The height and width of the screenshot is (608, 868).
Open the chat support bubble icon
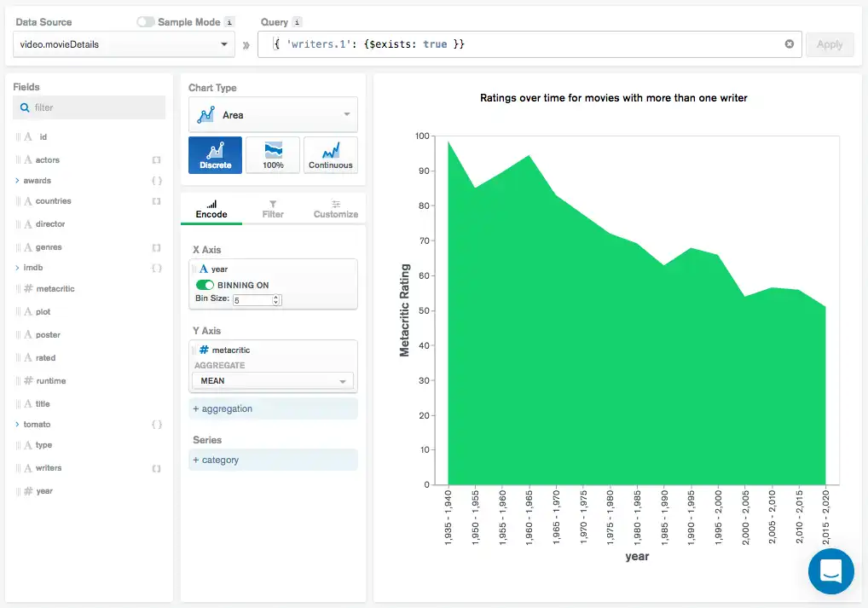[x=830, y=571]
